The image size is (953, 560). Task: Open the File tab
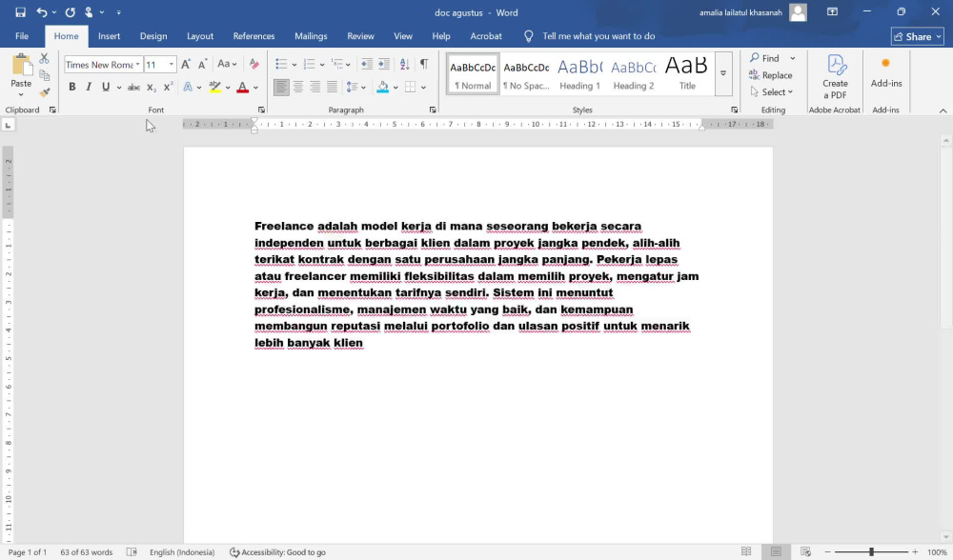tap(22, 36)
